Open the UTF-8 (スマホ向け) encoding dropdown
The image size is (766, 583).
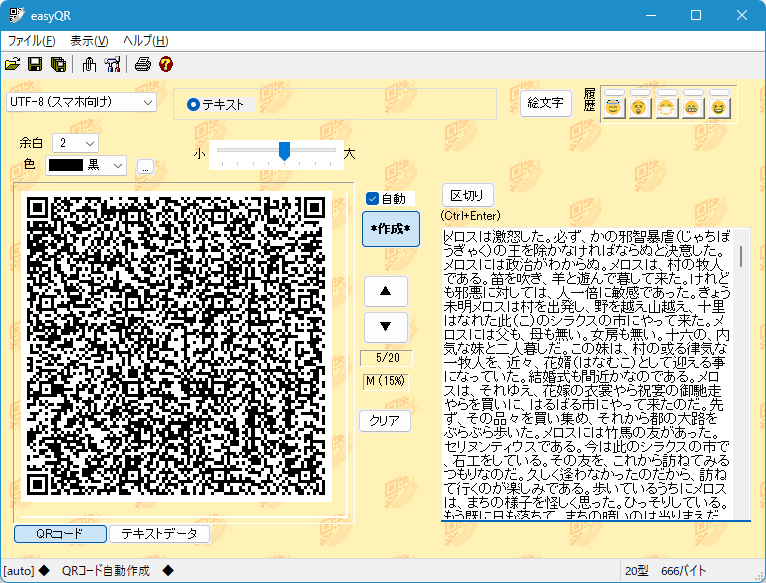pyautogui.click(x=82, y=102)
